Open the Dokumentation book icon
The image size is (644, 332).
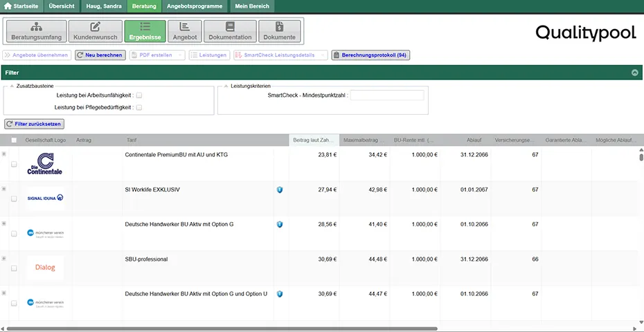230,27
